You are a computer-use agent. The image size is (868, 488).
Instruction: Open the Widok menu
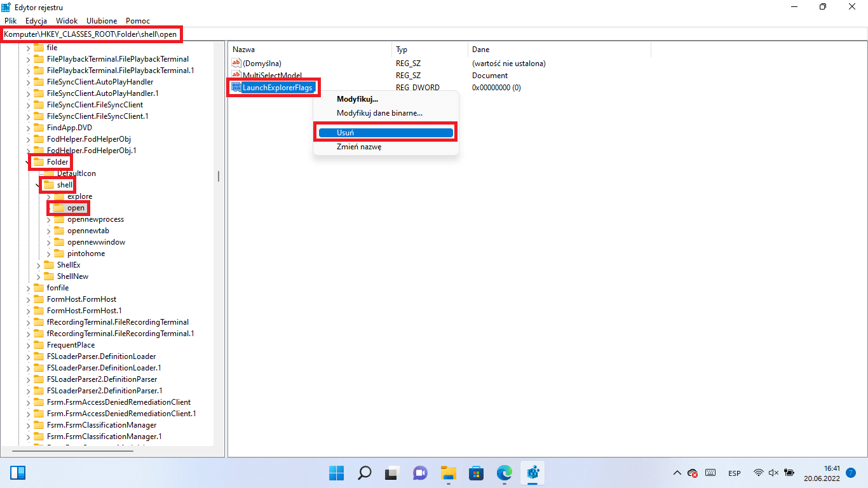click(67, 21)
